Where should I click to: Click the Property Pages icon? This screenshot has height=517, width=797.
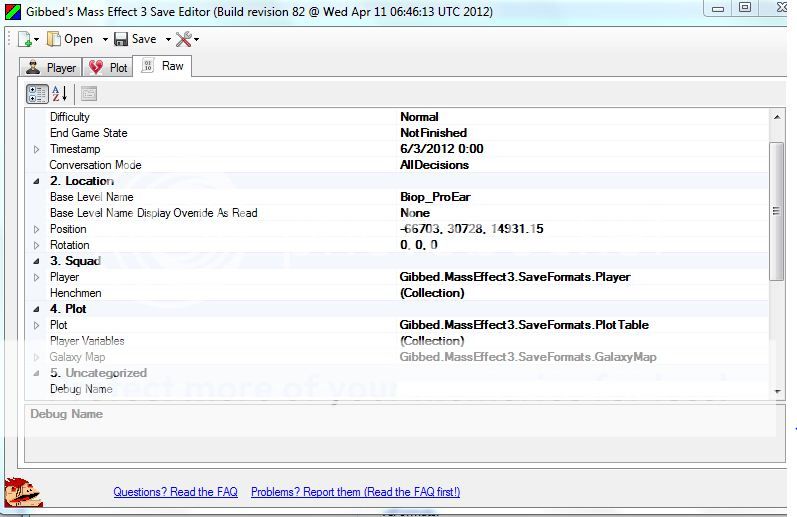[x=89, y=94]
